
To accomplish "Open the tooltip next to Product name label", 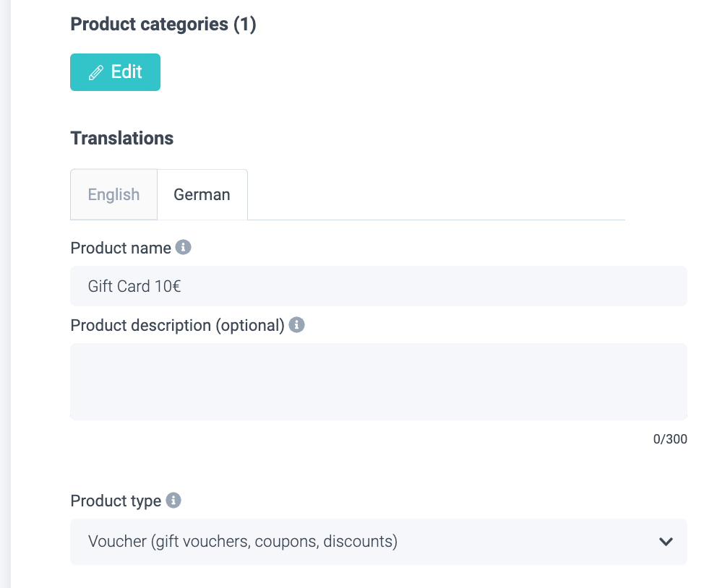I will pos(184,247).
